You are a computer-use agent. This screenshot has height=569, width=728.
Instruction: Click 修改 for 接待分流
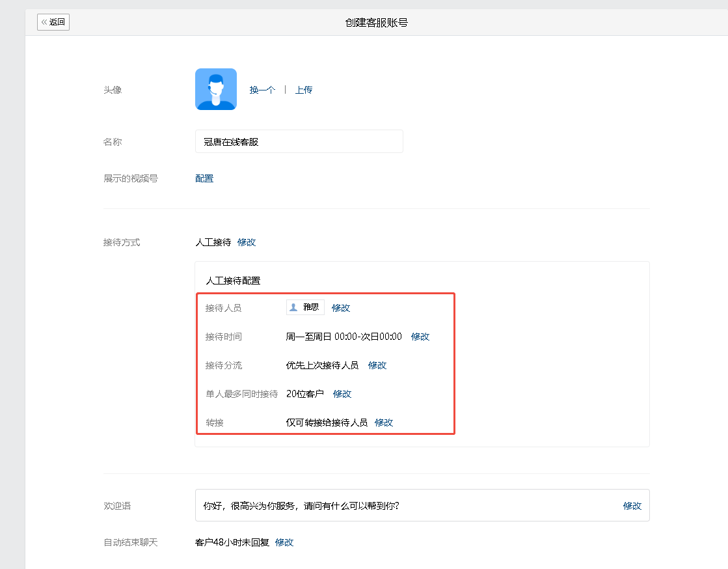click(377, 366)
